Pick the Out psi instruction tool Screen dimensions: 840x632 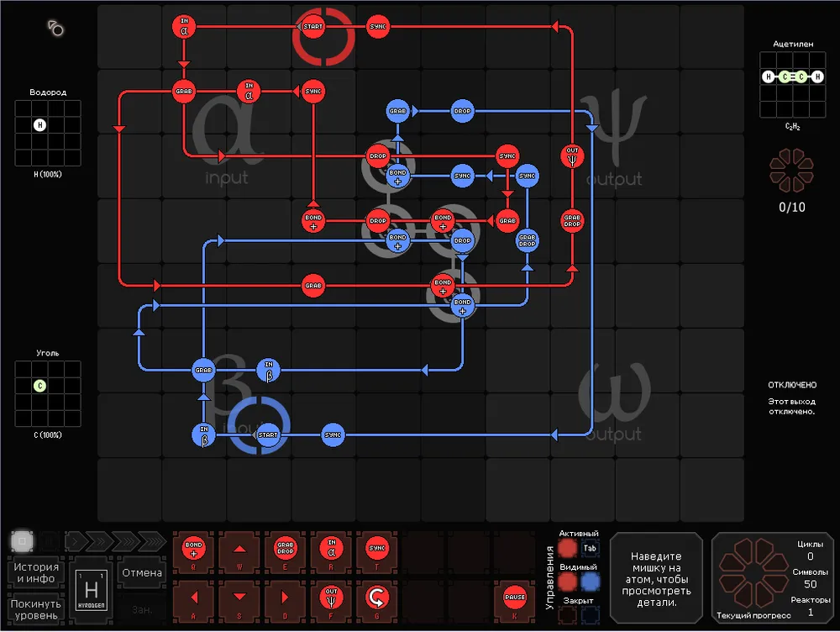pos(330,598)
